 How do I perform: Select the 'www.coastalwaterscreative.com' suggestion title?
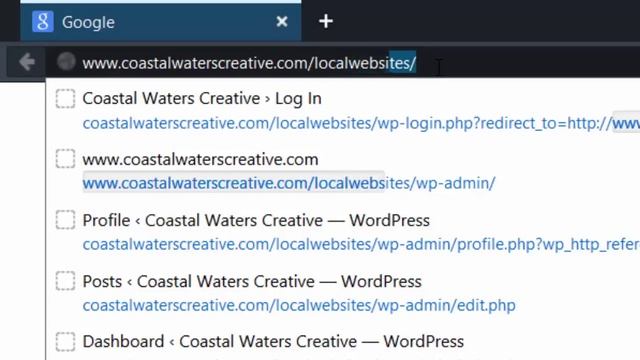pyautogui.click(x=200, y=160)
